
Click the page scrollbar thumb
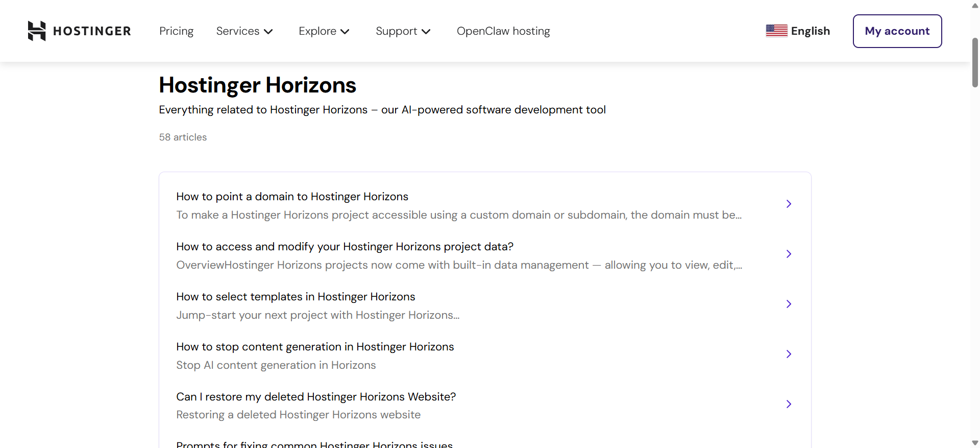click(x=975, y=62)
